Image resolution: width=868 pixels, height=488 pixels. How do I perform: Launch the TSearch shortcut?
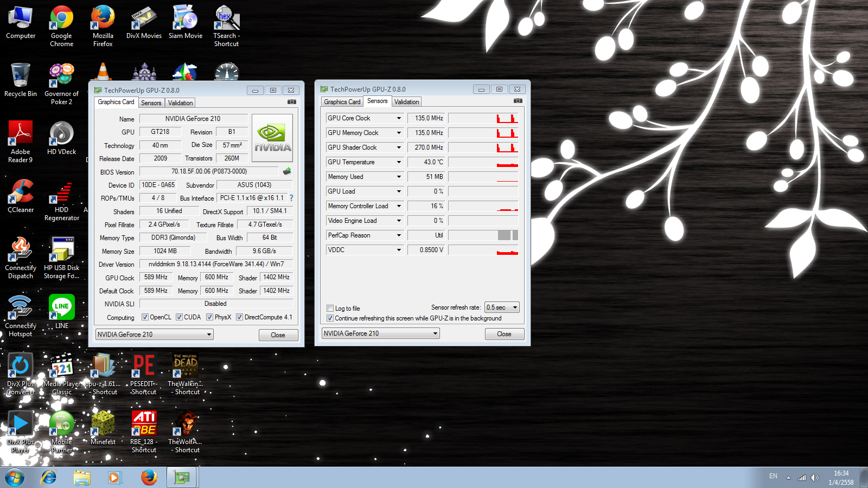(x=227, y=26)
